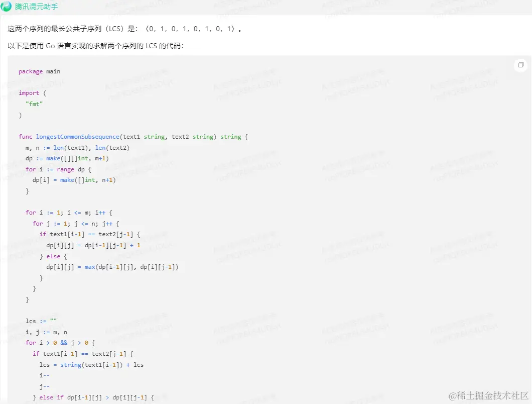Click the LCS result sentence text

click(124, 29)
